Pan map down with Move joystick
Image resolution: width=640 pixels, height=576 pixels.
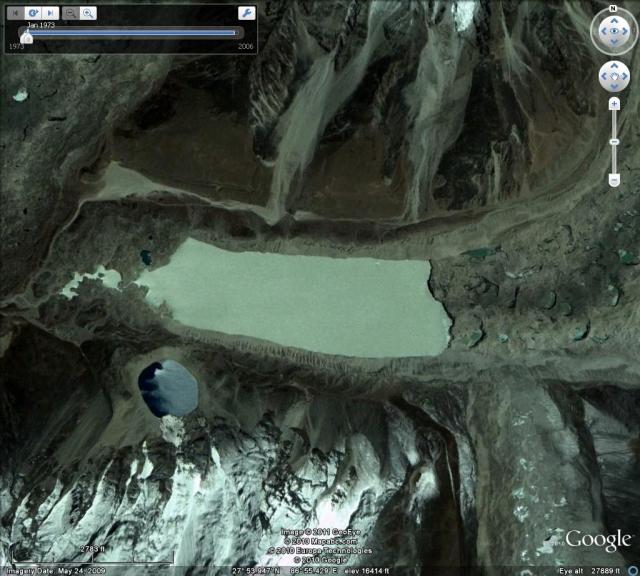pyautogui.click(x=613, y=88)
